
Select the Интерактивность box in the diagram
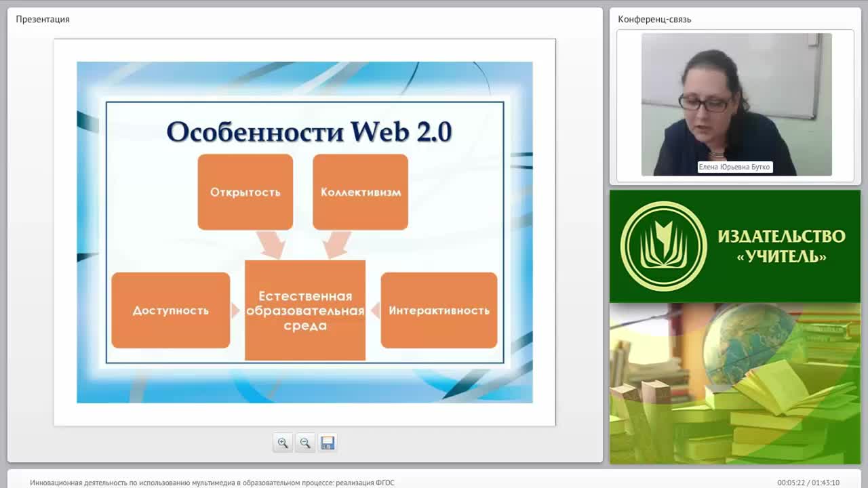(x=439, y=310)
